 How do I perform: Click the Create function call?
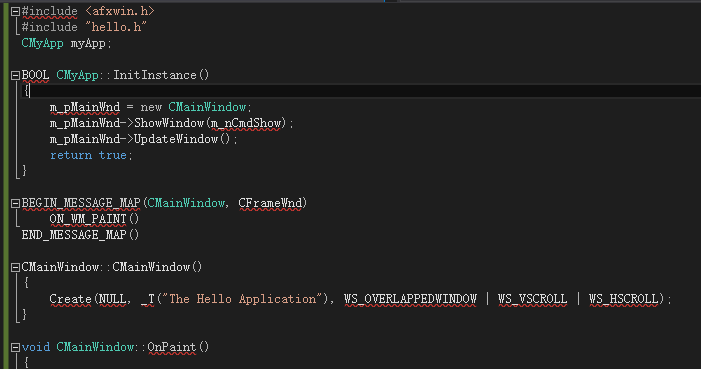[x=70, y=299]
